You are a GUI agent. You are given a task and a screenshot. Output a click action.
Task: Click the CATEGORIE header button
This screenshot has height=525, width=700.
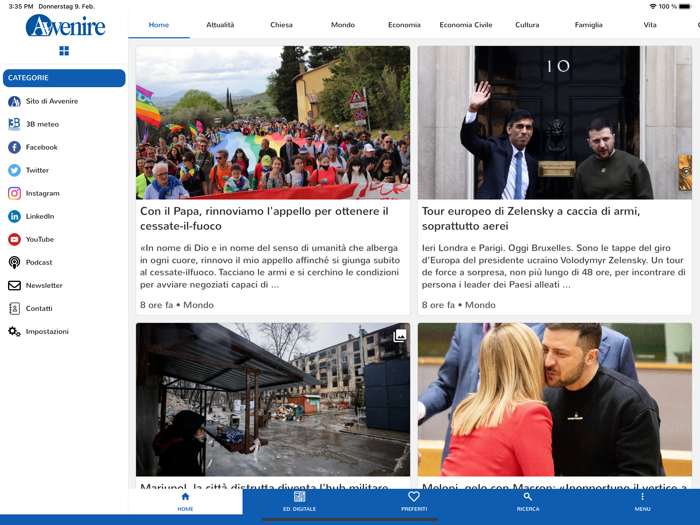64,78
